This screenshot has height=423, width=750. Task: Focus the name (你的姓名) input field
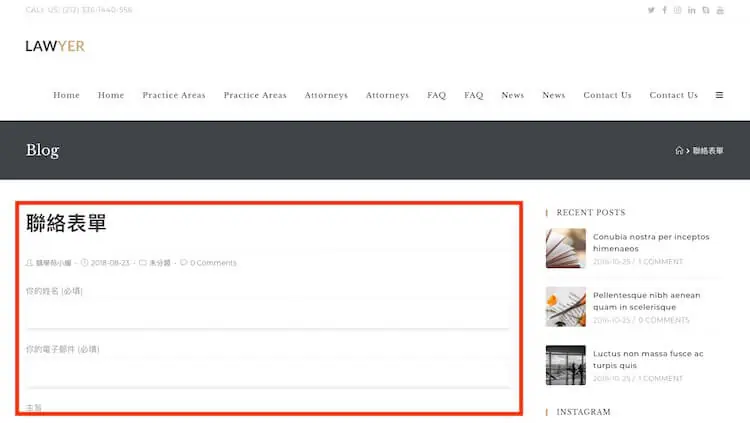267,315
